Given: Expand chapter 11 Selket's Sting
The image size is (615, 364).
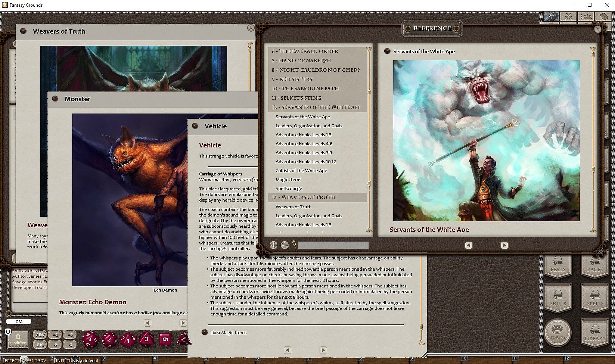Looking at the screenshot, I should [x=317, y=98].
